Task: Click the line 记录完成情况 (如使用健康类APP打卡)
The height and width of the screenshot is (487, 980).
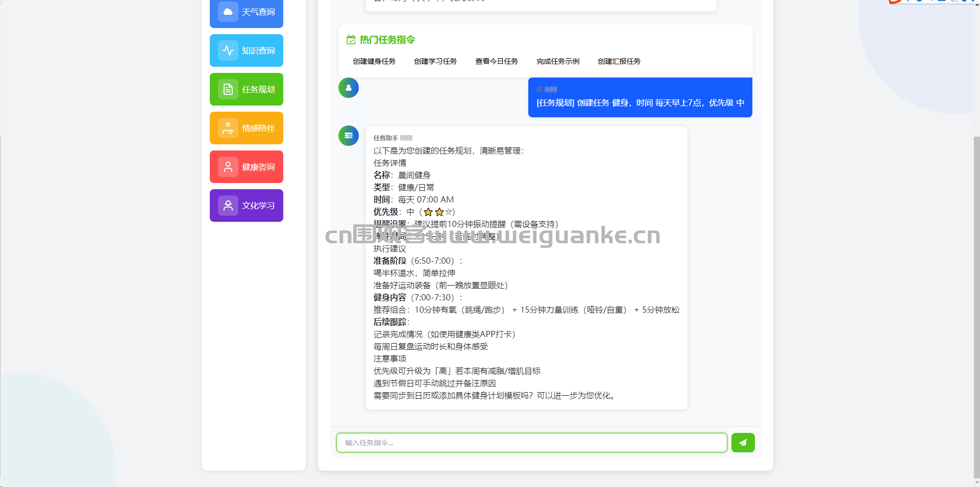Action: point(445,335)
